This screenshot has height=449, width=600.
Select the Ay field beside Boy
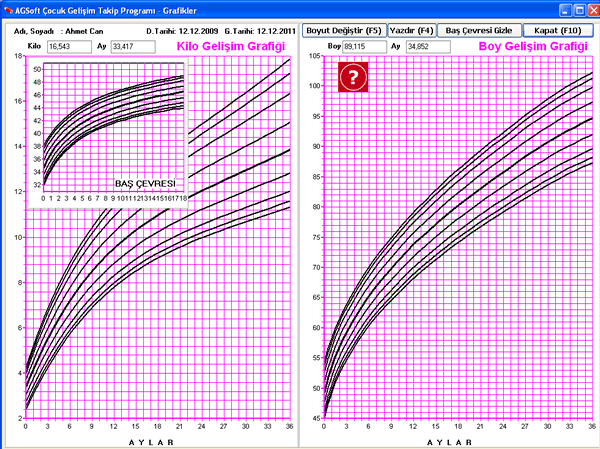click(x=426, y=46)
